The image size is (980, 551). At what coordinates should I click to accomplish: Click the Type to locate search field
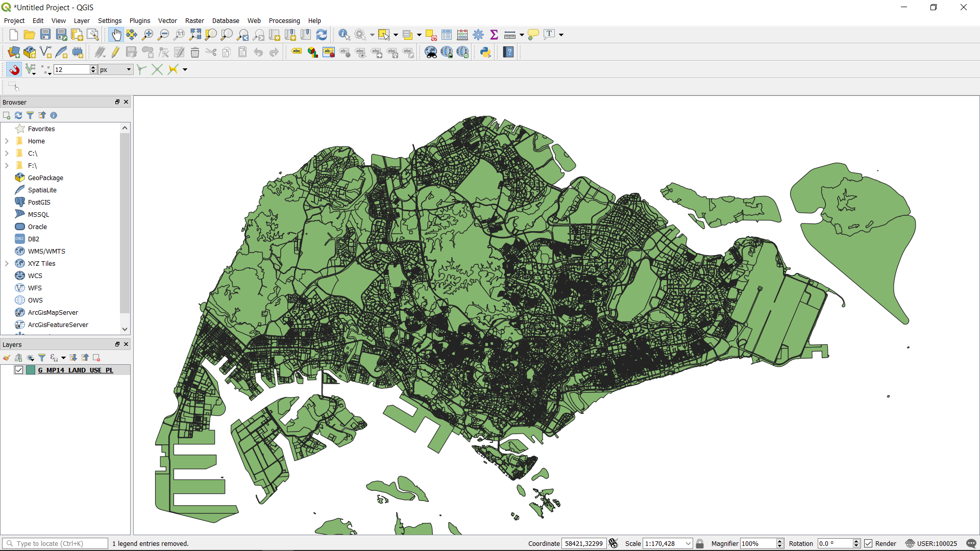coord(55,543)
